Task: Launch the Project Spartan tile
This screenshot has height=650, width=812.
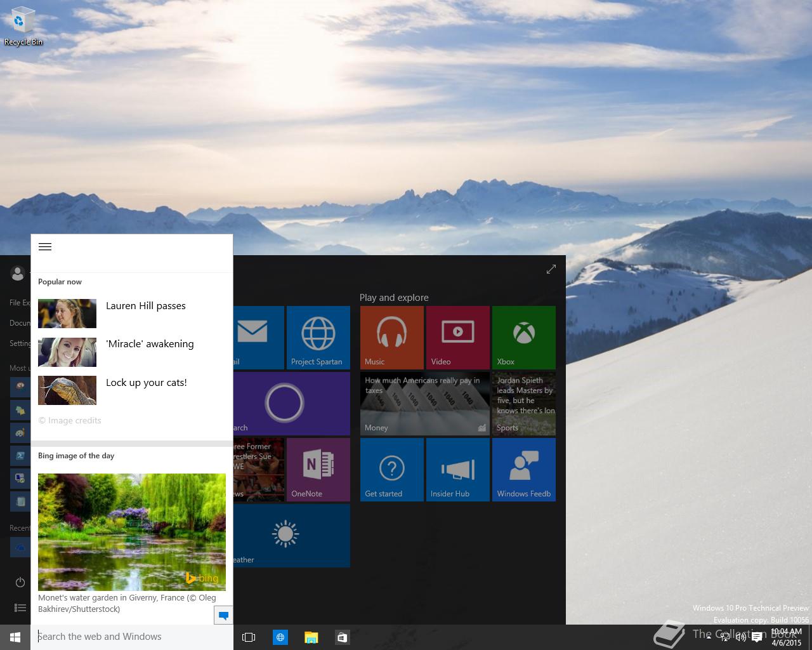Action: click(x=318, y=338)
